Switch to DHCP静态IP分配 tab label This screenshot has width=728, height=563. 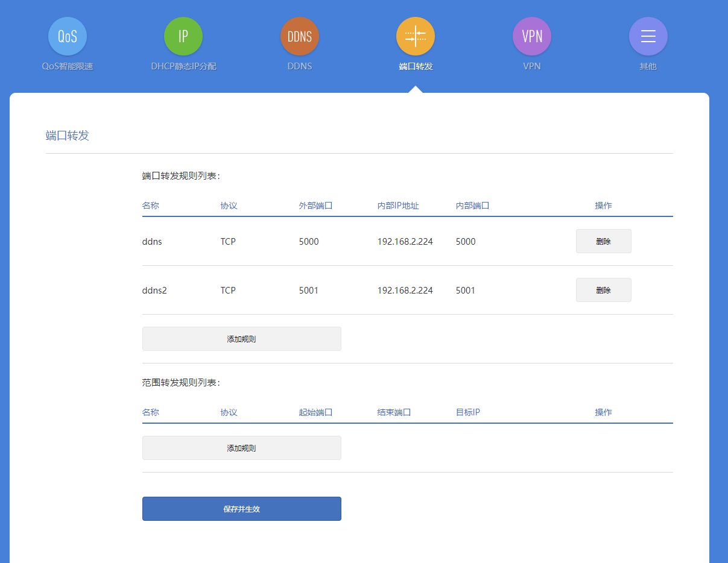(183, 66)
